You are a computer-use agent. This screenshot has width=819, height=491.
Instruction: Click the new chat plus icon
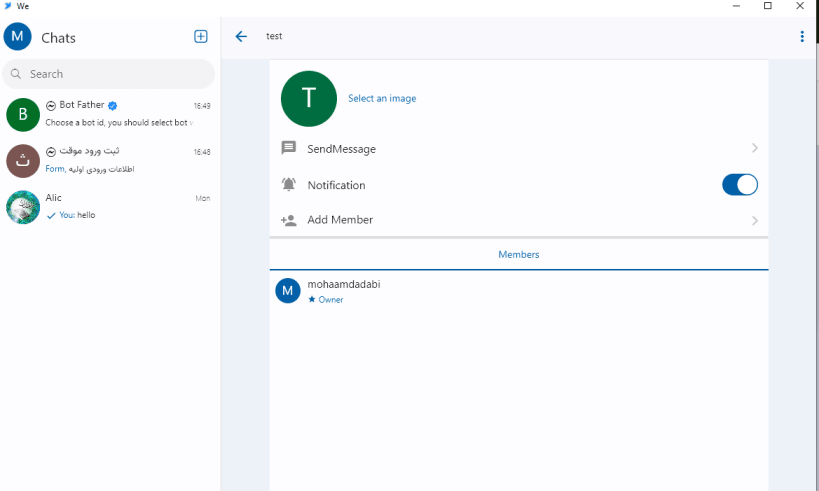pyautogui.click(x=201, y=37)
